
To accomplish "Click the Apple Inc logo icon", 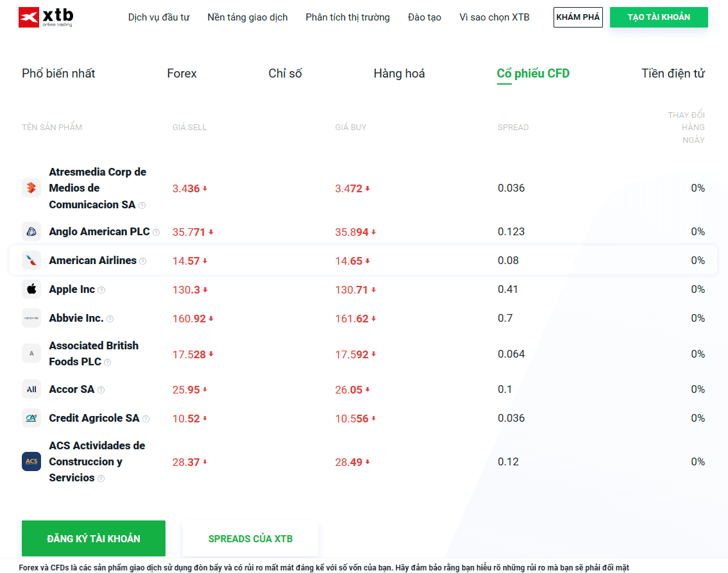I will pos(31,289).
